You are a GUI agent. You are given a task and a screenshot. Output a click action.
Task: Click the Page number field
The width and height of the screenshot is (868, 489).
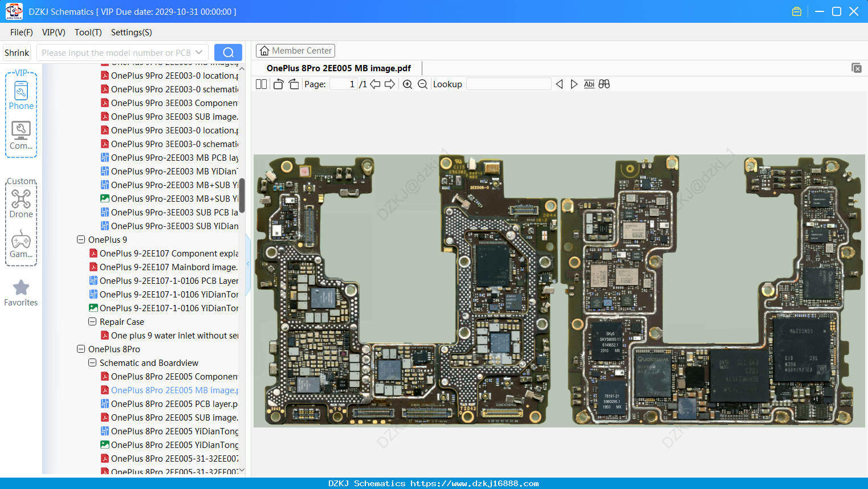(343, 84)
